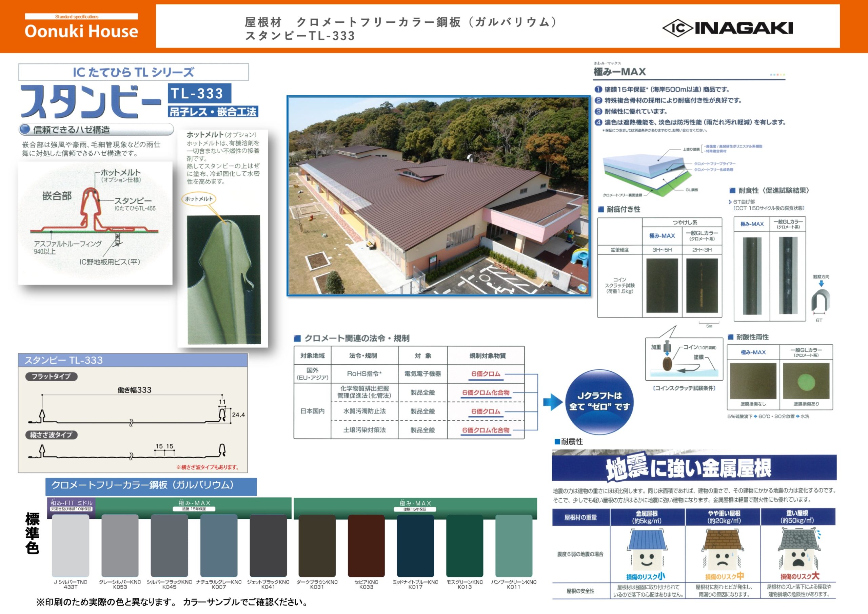The height and width of the screenshot is (614, 868).
Task: Click the INAGAKI company logo
Action: point(727,28)
